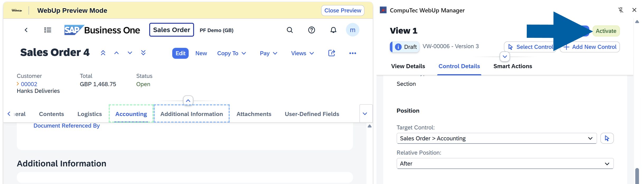Open the Views dropdown
The height and width of the screenshot is (184, 644).
(x=302, y=53)
